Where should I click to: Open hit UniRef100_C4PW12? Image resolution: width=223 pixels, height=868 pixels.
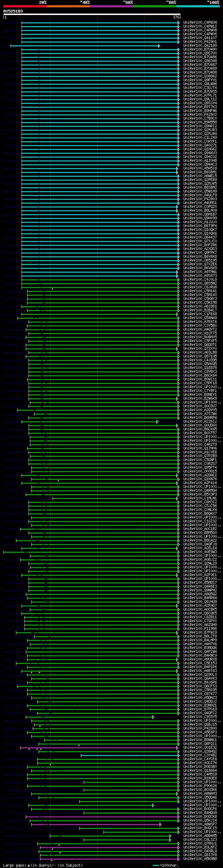(x=200, y=27)
